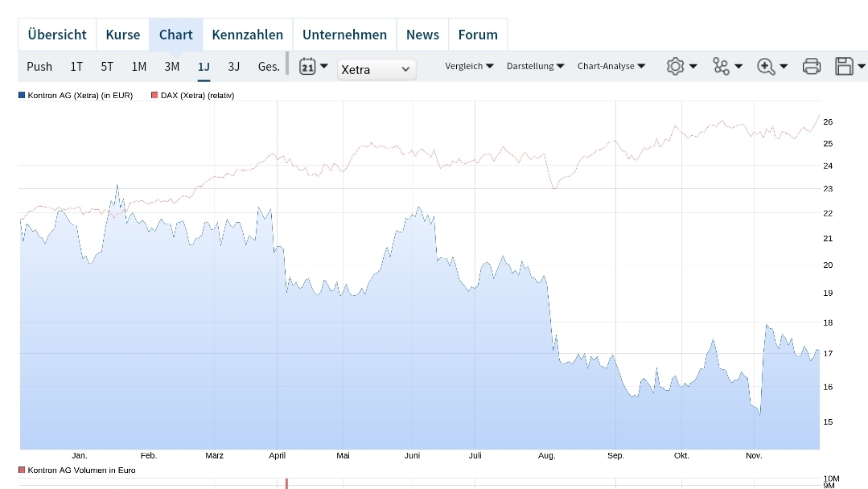Screen dimensions: 868x489
Task: Expand the Chart-Analyse menu
Action: [x=611, y=66]
